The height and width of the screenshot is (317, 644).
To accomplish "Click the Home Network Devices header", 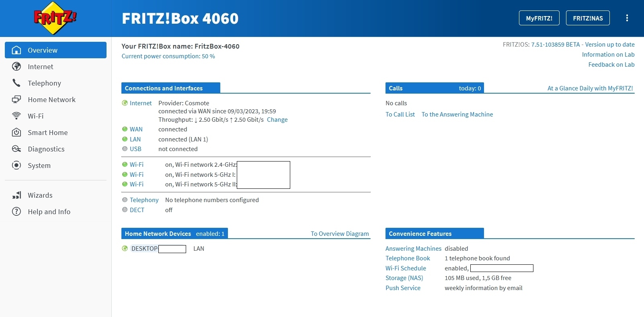I will pos(174,233).
